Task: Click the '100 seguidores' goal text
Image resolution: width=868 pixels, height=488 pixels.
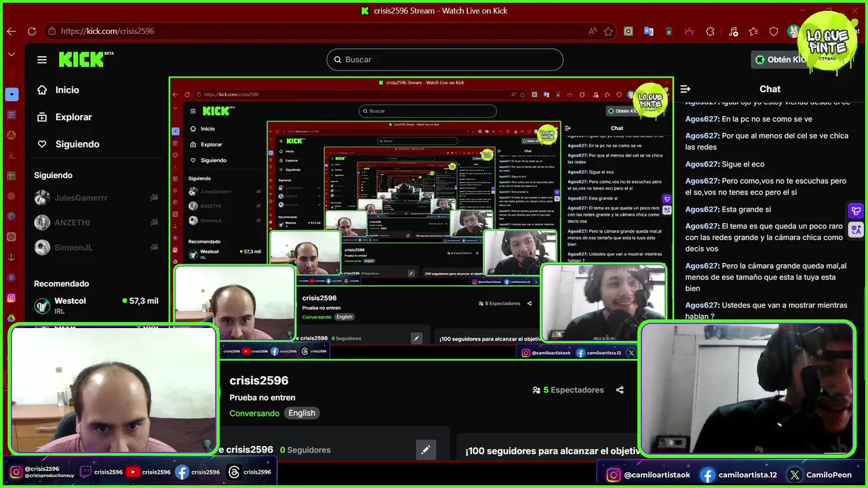Action: (x=551, y=451)
